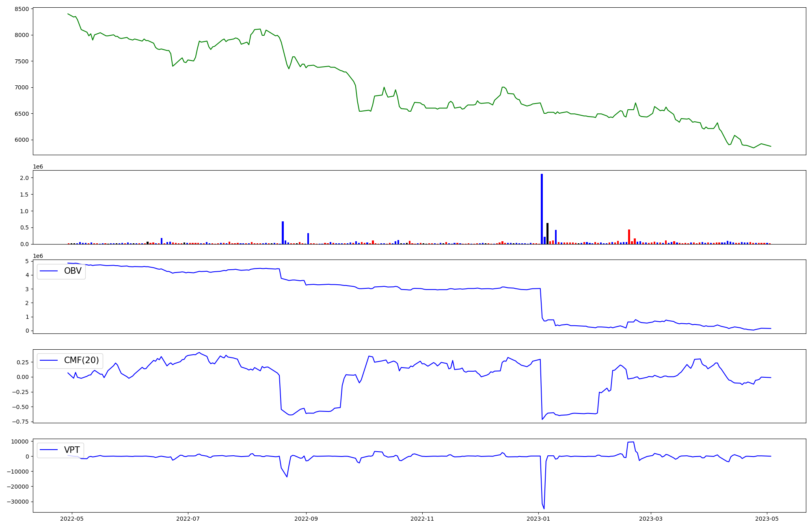Click the lowest VPT spike point
This screenshot has width=812, height=528.
[x=544, y=509]
